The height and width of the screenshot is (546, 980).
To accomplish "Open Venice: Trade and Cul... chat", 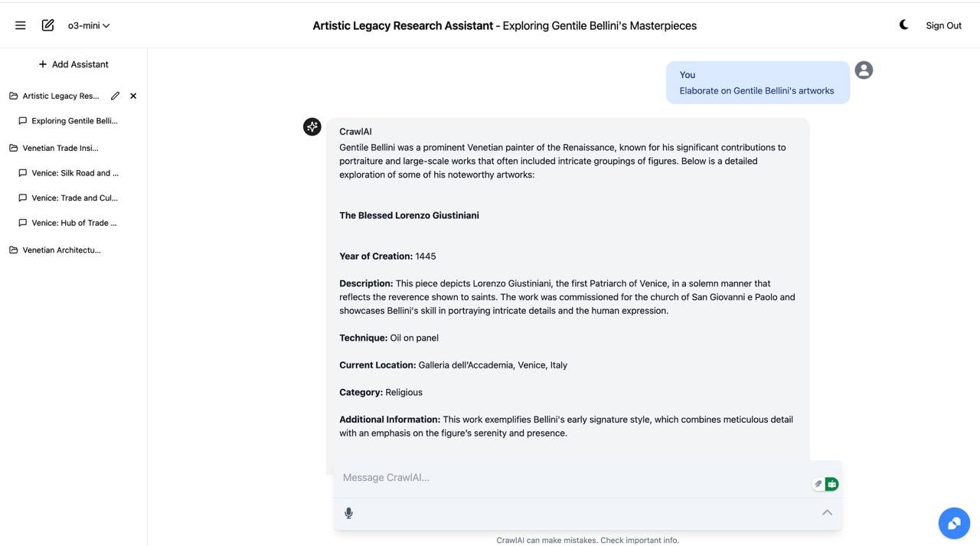I will pos(74,198).
